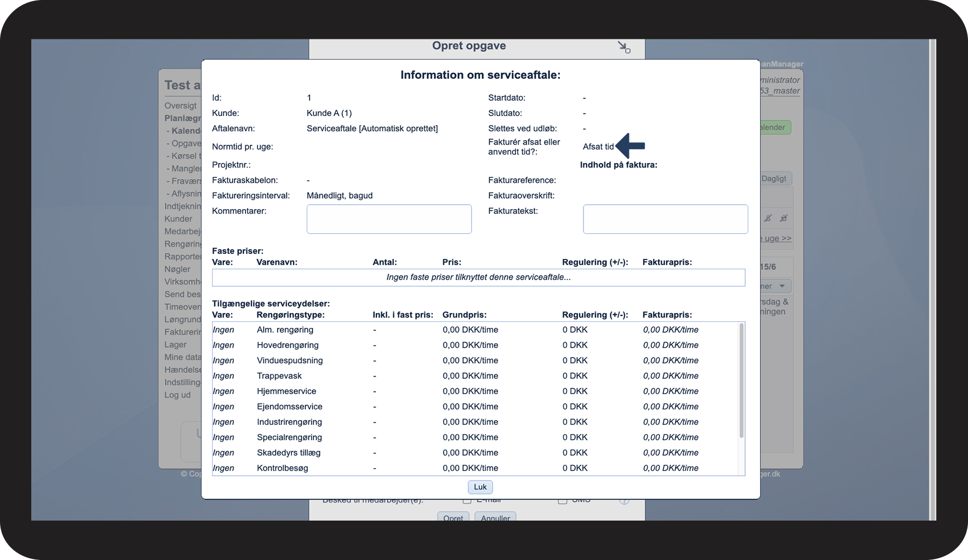Click the service list vertical scrollbar
968x560 pixels.
click(742, 380)
